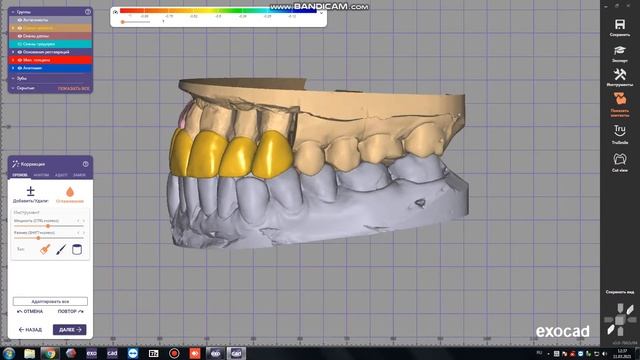The width and height of the screenshot is (640, 360).
Task: Adjust the brush size slider handle
Action: pyautogui.click(x=38, y=238)
